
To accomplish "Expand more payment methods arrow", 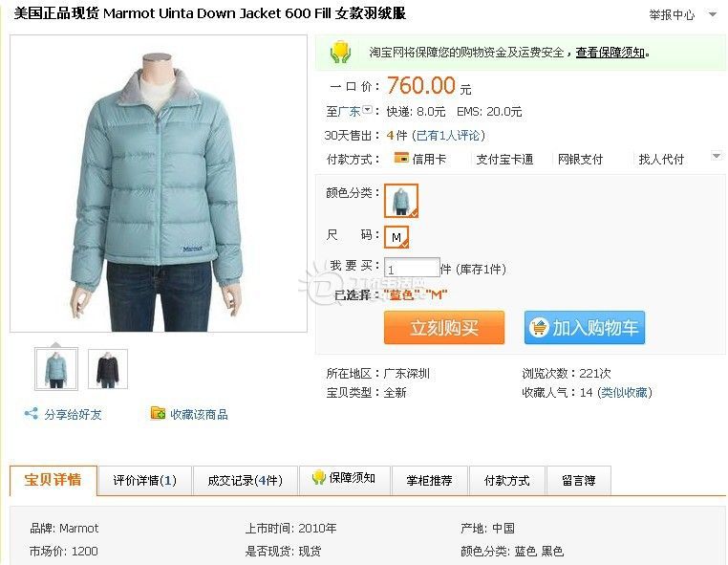I will tap(717, 156).
